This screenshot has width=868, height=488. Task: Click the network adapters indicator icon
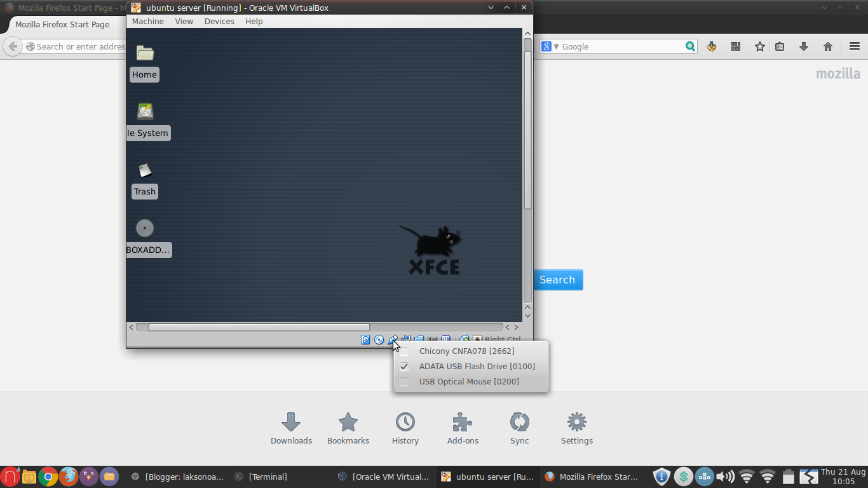406,339
